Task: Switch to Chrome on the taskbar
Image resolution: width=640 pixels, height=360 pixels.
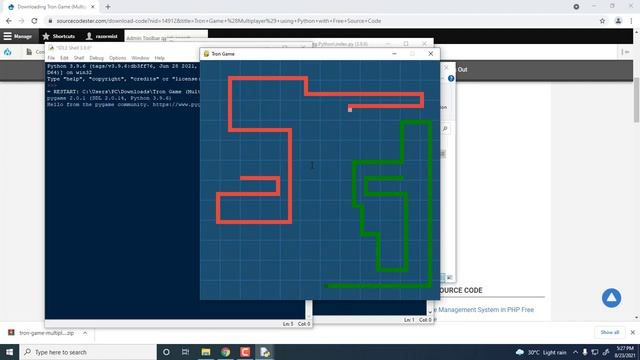Action: tap(225, 352)
